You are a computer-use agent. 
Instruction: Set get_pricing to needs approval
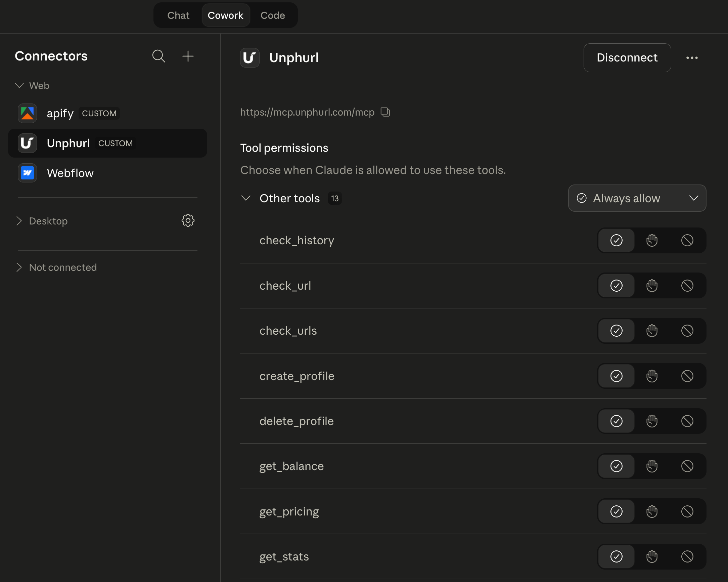coord(652,511)
